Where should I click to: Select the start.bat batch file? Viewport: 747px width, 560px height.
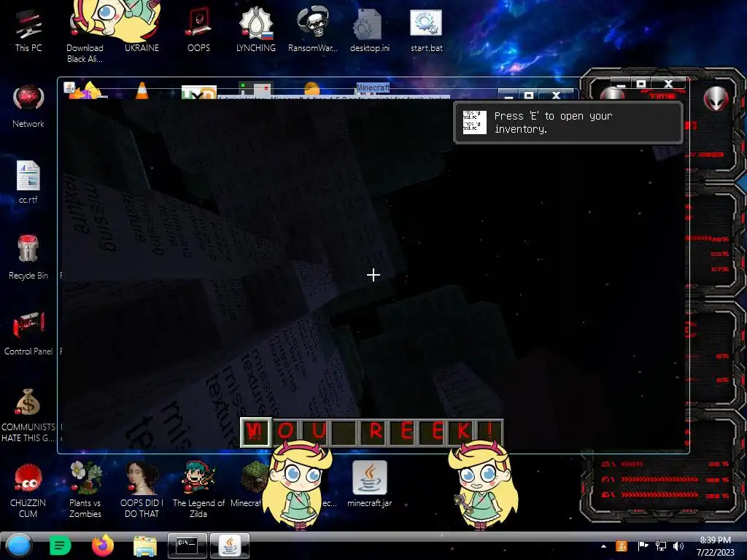point(426,31)
